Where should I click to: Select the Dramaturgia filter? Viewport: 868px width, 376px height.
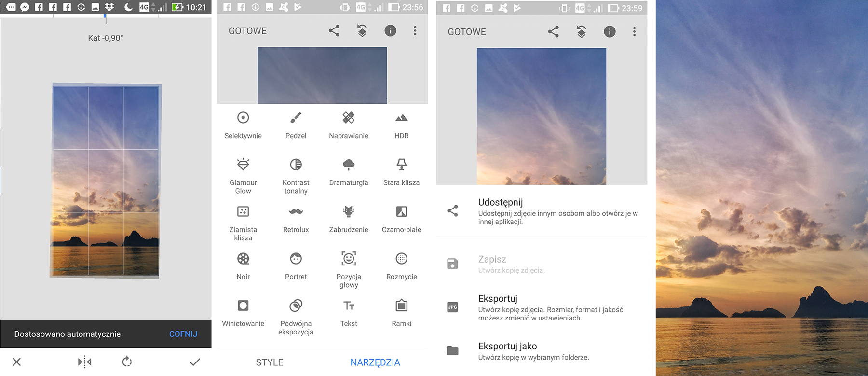point(349,172)
